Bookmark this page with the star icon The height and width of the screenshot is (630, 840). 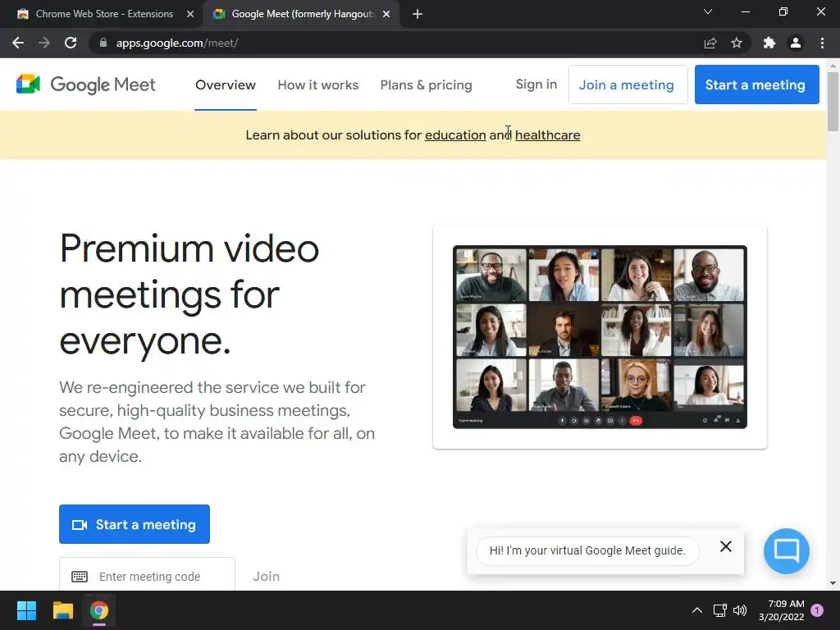tap(737, 43)
